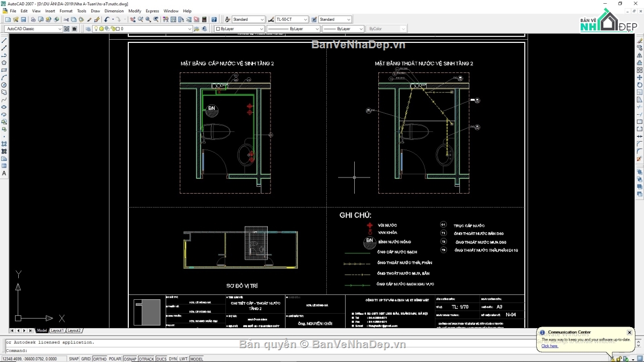Switch to the Layout1 tab
This screenshot has width=644, height=362.
point(57,330)
